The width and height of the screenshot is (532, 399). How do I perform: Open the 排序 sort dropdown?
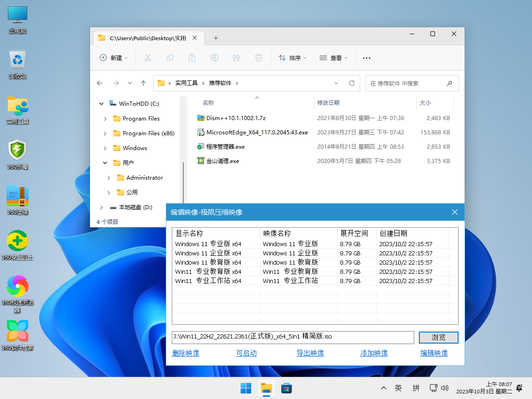click(x=292, y=58)
